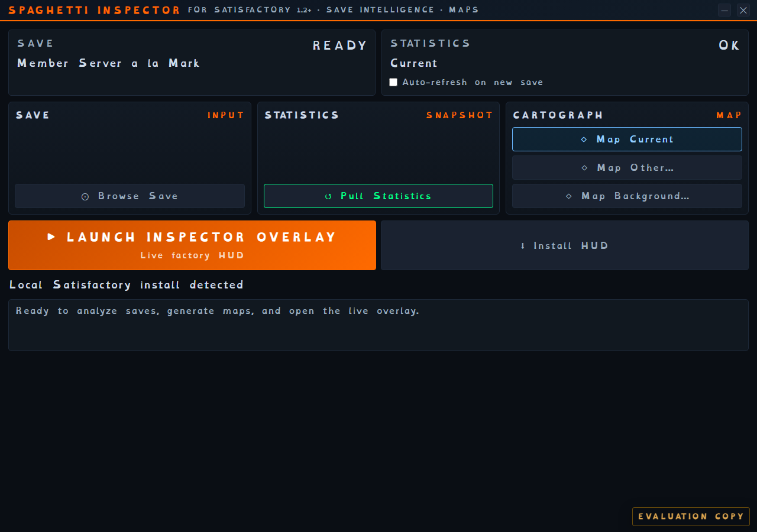Click the CARTOGRAPH panel heading
Screen dimensions: 757x532
[x=558, y=115]
